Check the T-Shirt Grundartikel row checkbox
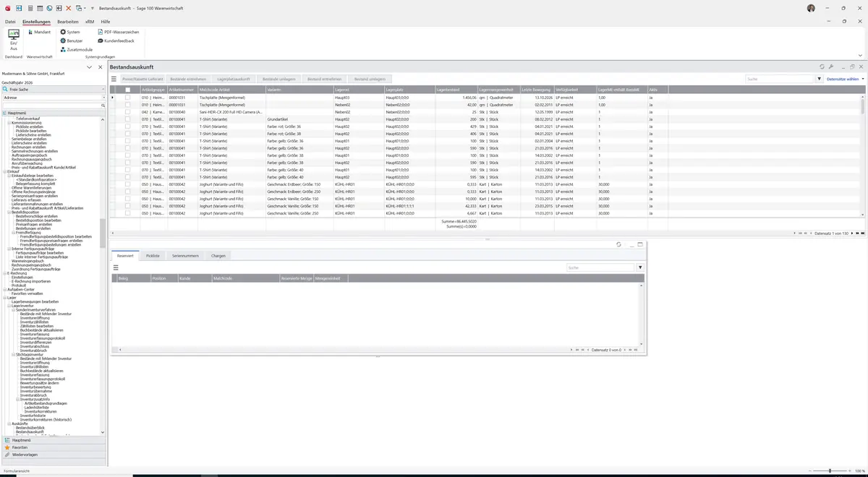 (x=128, y=119)
